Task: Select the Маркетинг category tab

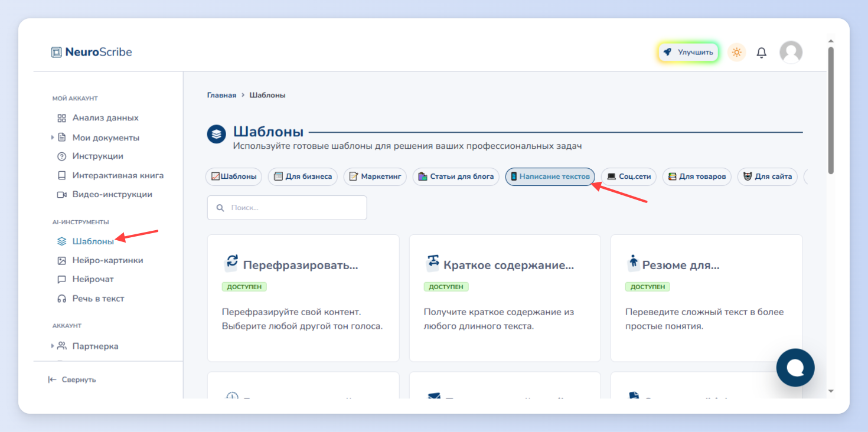Action: point(375,176)
